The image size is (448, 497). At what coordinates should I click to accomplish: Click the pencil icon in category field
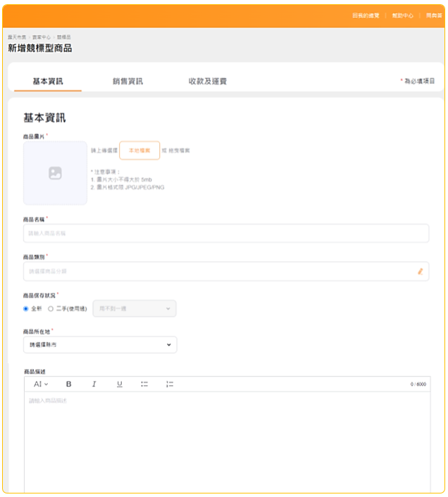click(x=421, y=271)
